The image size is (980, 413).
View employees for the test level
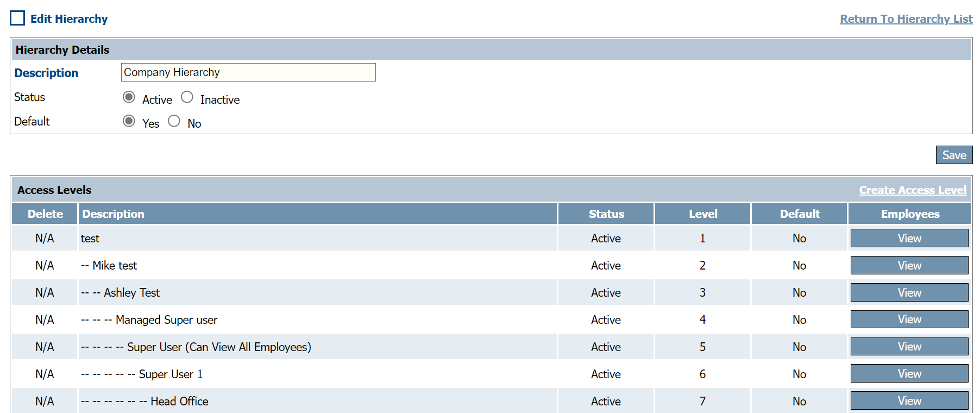coord(909,238)
